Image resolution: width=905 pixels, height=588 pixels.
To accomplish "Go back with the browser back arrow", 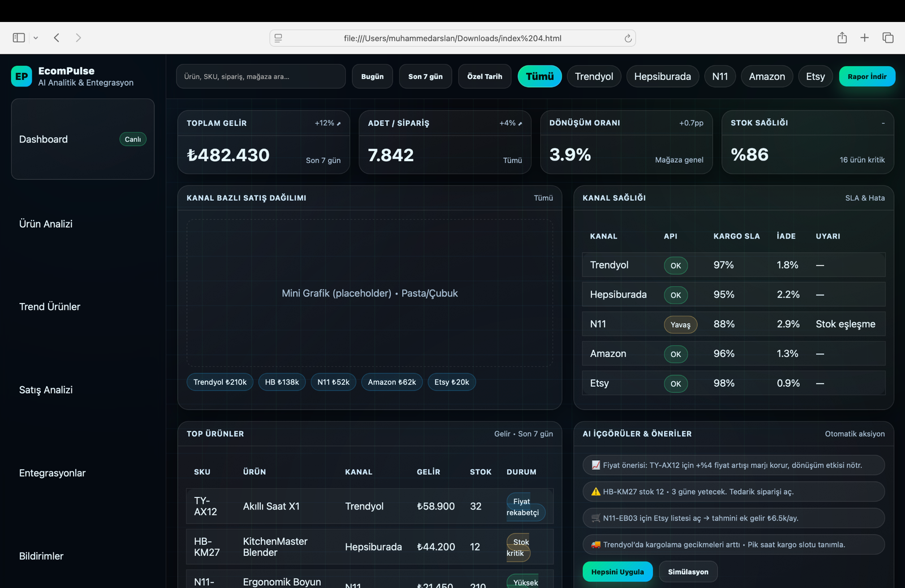I will tap(57, 38).
